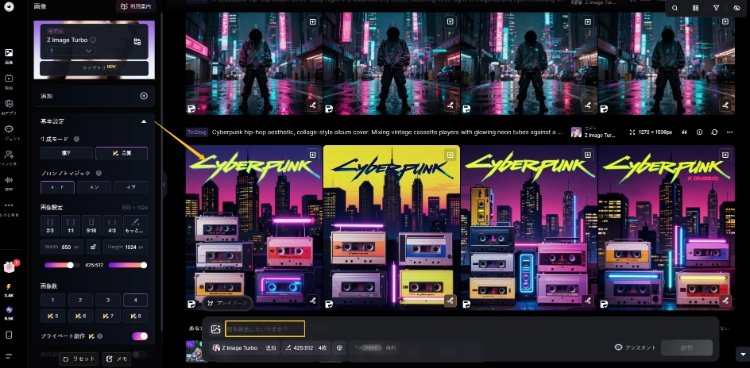This screenshot has height=368, width=750.
Task: Show prompt magic info tooltip icon
Action: 99,173
